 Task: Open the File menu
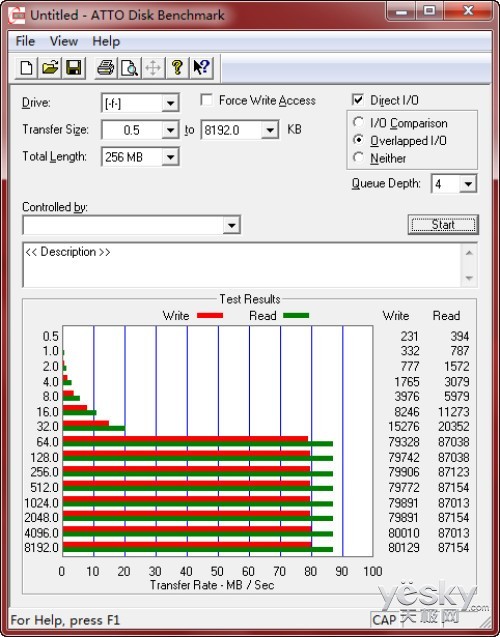point(25,41)
